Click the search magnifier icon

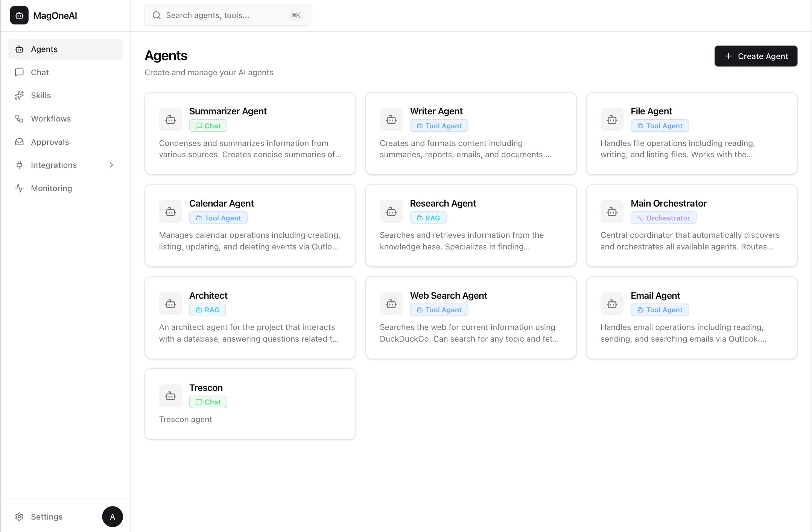[x=157, y=15]
